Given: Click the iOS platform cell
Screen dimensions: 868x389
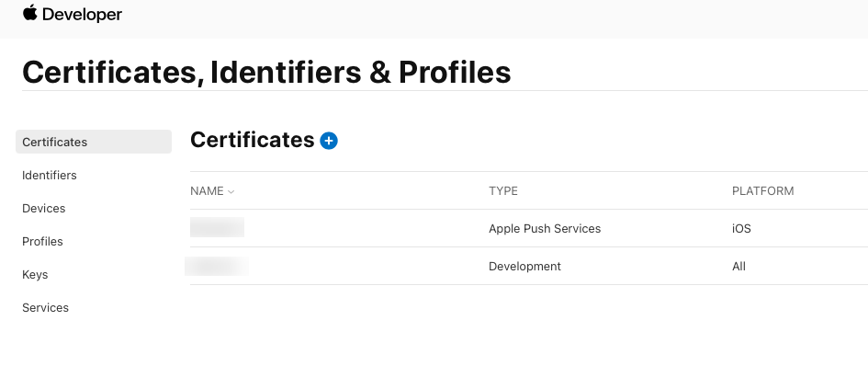Looking at the screenshot, I should point(741,228).
